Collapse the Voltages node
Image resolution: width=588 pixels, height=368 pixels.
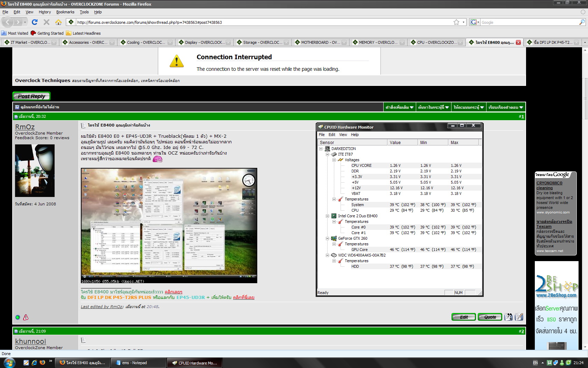pos(334,160)
